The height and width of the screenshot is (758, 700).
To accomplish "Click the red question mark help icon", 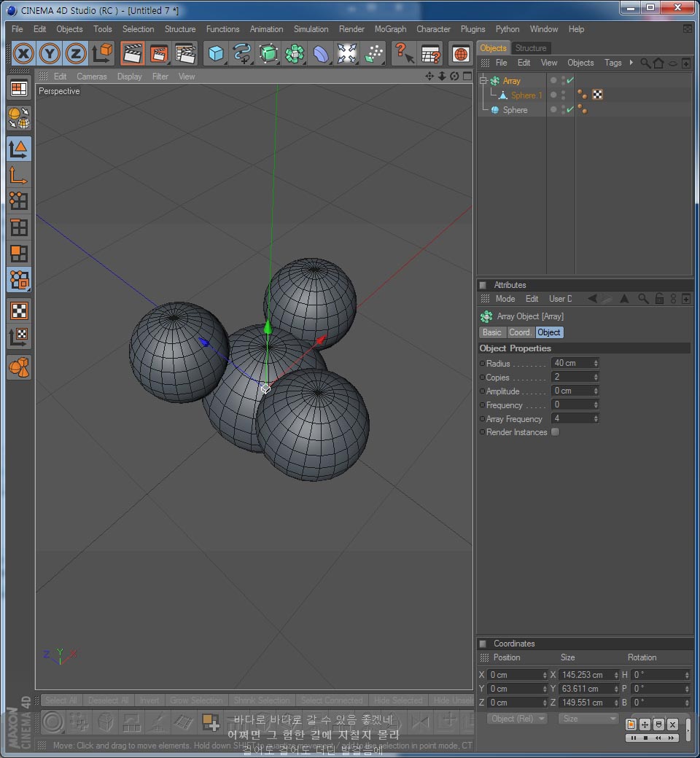I will point(403,54).
